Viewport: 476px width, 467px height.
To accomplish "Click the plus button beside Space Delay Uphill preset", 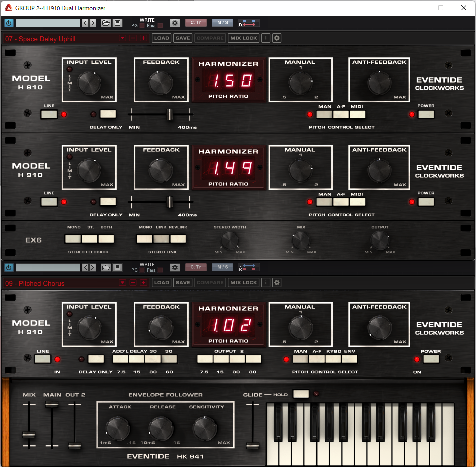I will click(143, 38).
